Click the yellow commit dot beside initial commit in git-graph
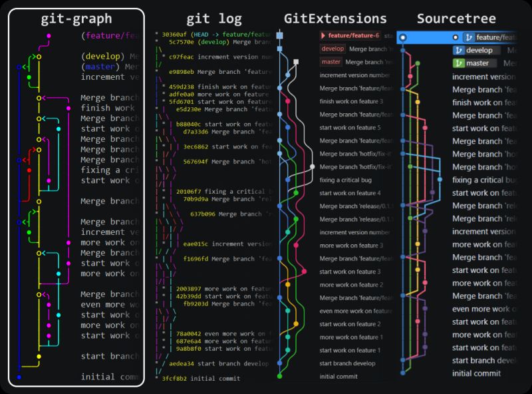The width and height of the screenshot is (532, 394). [x=38, y=356]
